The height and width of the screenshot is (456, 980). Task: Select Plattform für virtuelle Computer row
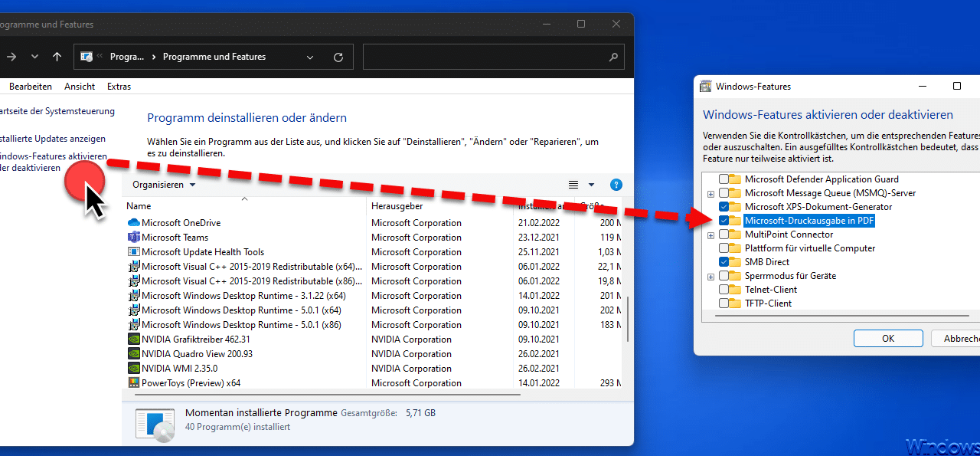pos(810,248)
